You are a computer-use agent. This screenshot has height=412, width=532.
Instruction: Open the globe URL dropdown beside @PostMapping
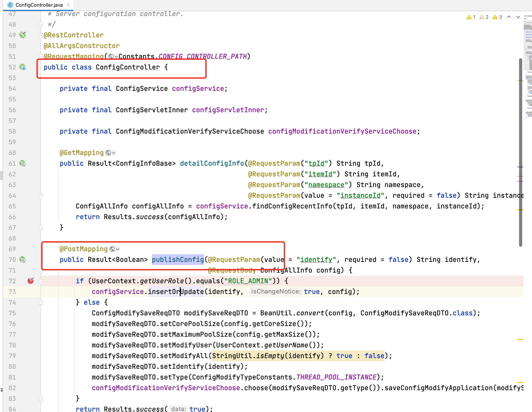pos(115,249)
